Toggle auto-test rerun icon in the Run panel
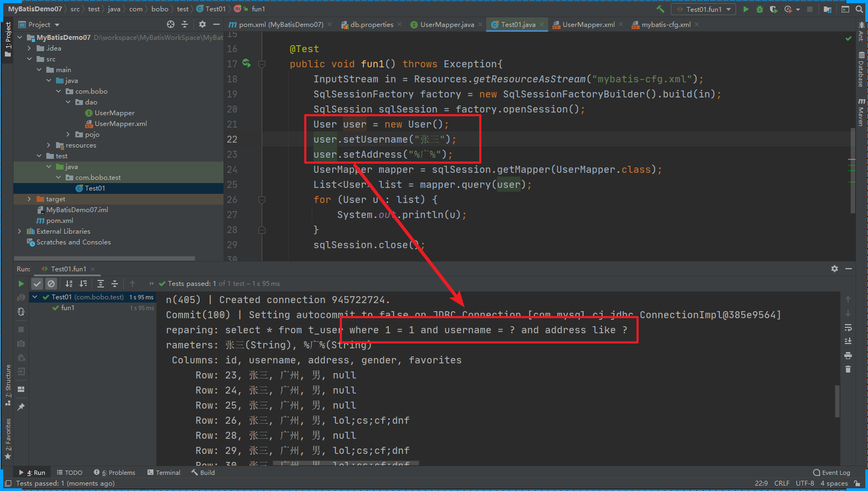Screen dimensions: 868x491 click(x=21, y=312)
